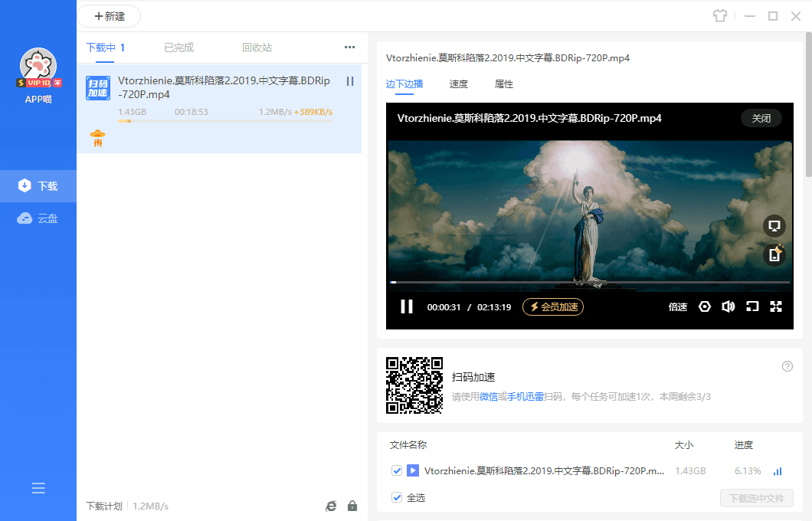Click 关闭 to close the video player
Screen dimensions: 812x521
click(761, 118)
